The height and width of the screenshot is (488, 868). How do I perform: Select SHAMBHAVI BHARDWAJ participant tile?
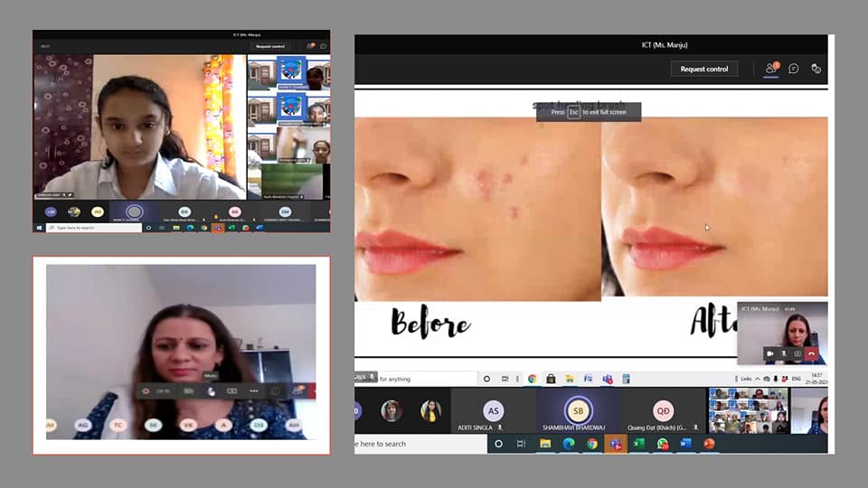(578, 411)
